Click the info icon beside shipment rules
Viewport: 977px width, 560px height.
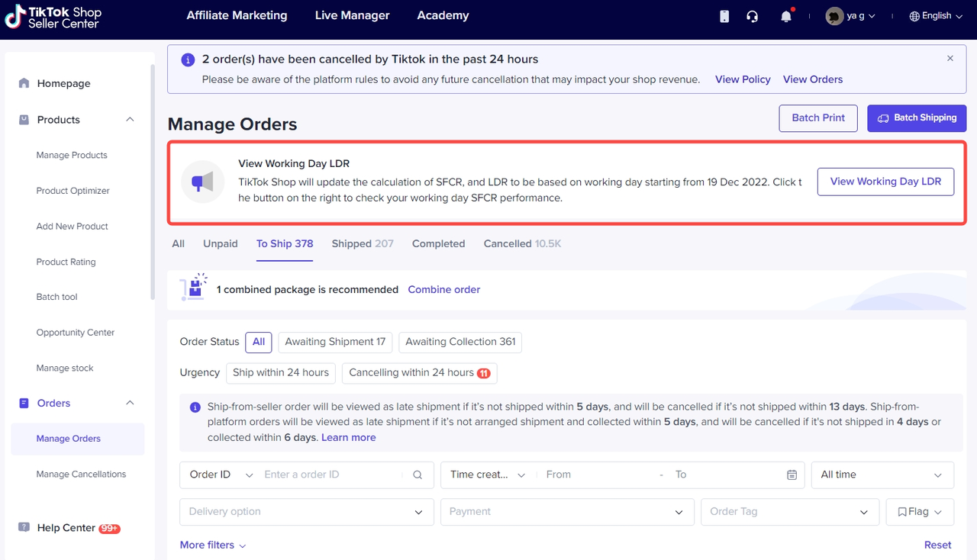[x=195, y=407]
